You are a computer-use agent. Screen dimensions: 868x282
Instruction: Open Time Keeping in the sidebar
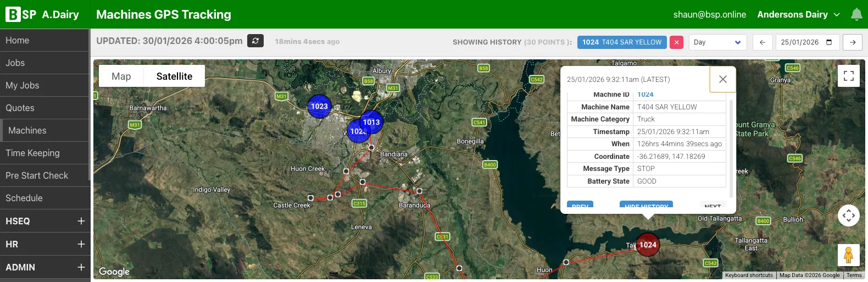coord(44,153)
